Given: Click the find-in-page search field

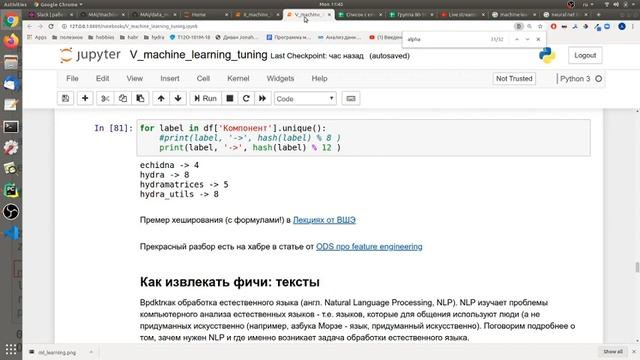Looking at the screenshot, I should point(447,39).
